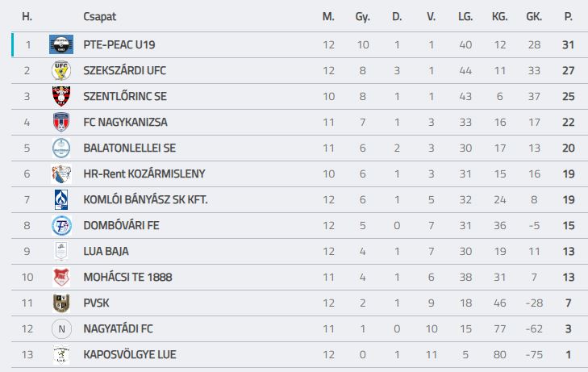Click the Komlói Bányász SK team logo
Viewport: 588px width, 372px height.
tap(61, 199)
